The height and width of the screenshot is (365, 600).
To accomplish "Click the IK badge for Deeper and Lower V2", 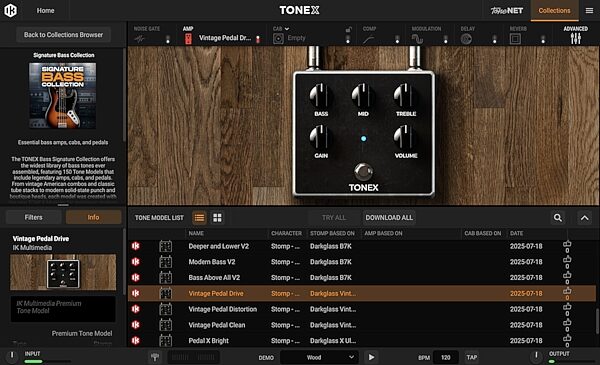I will pos(135,246).
